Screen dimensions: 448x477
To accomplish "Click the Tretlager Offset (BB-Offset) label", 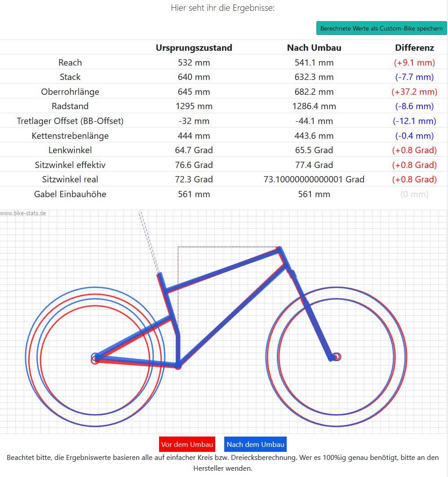I will click(x=70, y=121).
